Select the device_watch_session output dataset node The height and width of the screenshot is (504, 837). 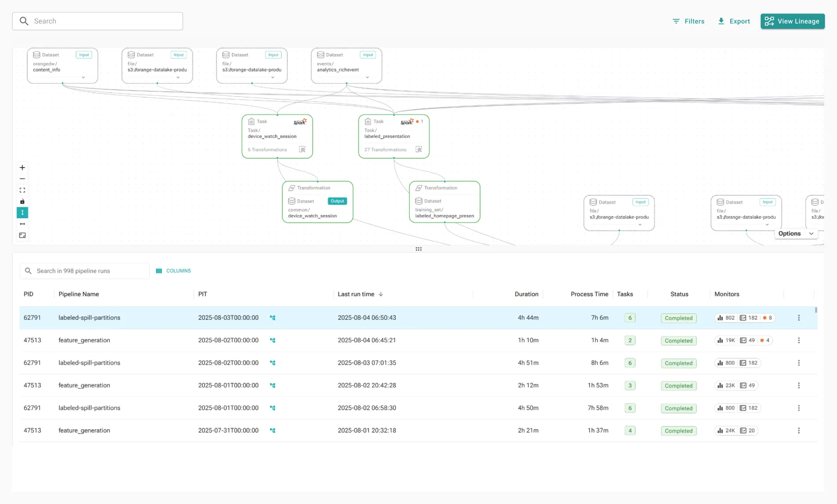(x=318, y=202)
